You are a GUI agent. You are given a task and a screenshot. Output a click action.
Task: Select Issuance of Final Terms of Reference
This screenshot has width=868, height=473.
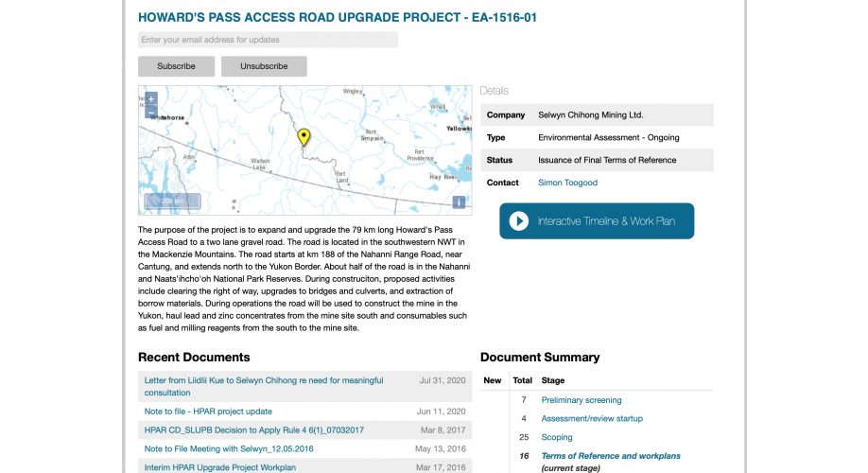[x=607, y=160]
